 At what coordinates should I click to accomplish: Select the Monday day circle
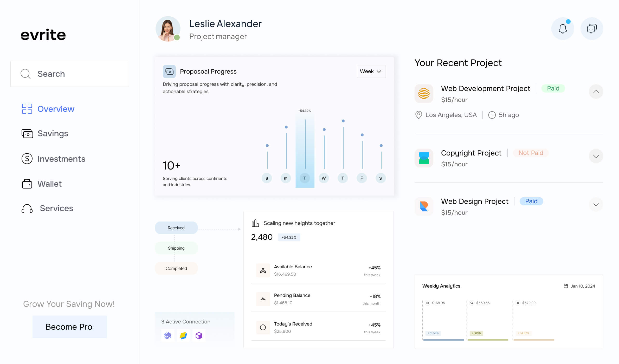286,178
